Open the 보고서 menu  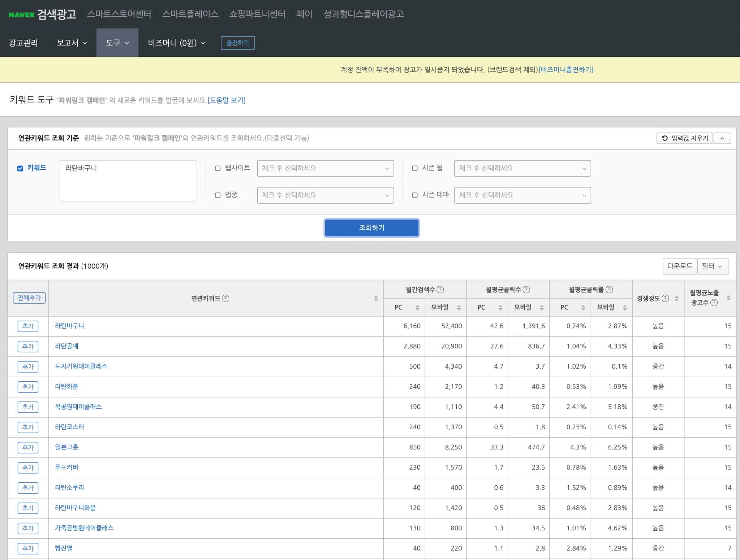[72, 43]
